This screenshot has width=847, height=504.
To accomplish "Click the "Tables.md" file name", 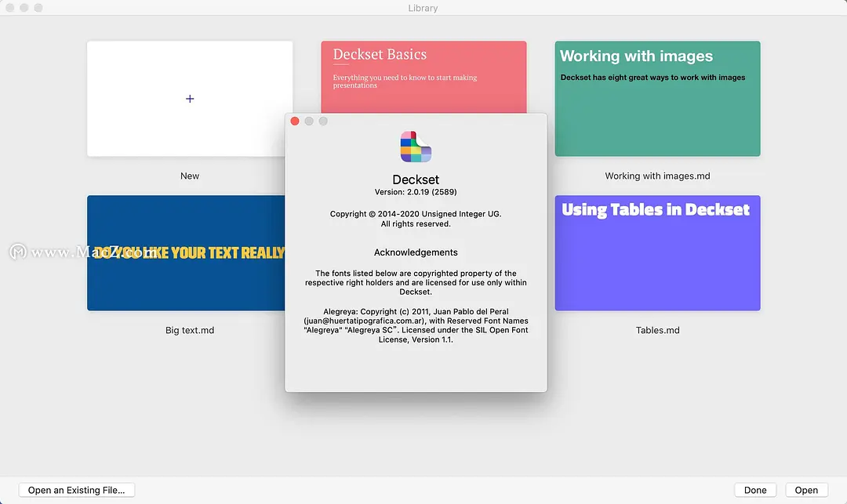I will point(657,330).
